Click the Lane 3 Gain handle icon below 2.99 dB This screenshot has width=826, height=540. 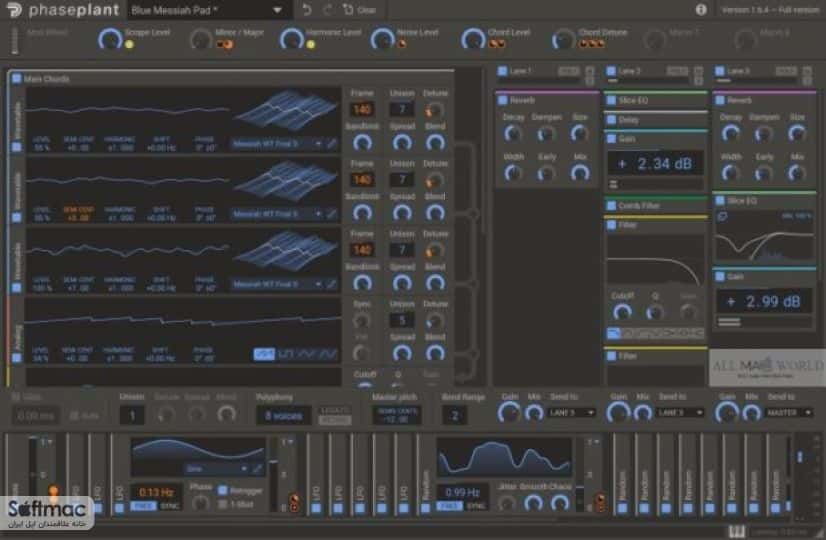[729, 322]
